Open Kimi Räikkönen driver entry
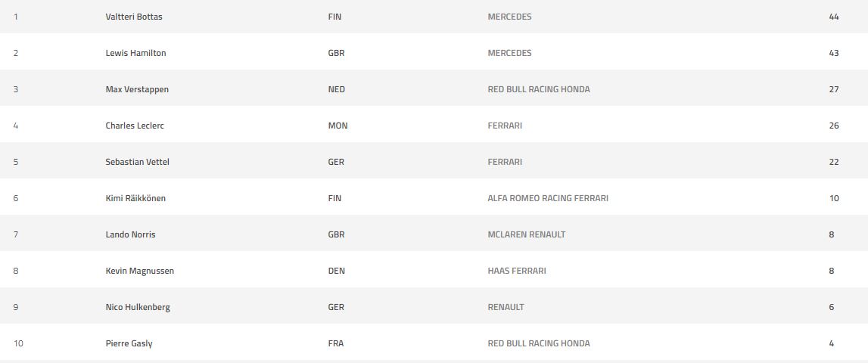 (135, 198)
